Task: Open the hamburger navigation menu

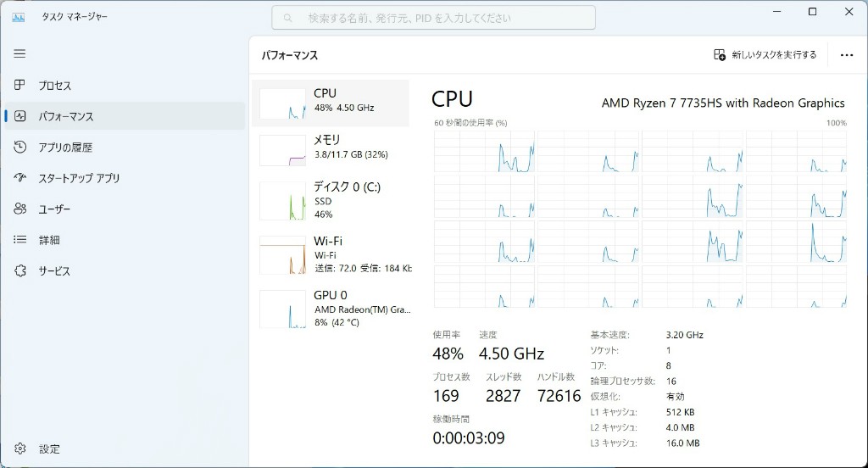Action: (x=19, y=53)
